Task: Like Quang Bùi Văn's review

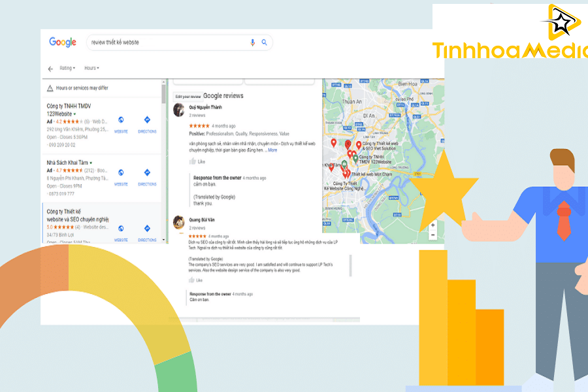Action: coord(195,280)
